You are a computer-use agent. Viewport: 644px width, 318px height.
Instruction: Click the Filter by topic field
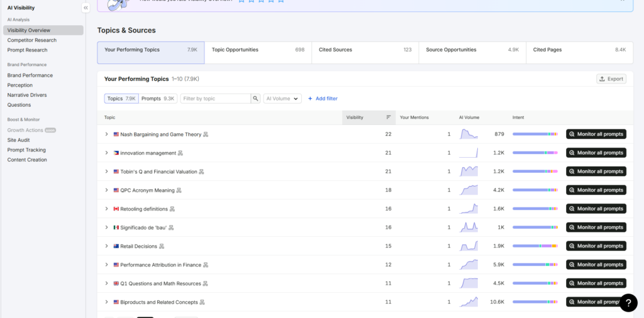(216, 99)
